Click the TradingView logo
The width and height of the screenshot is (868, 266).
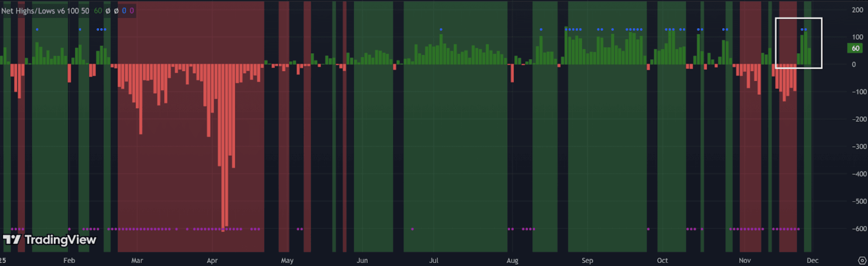coord(50,240)
